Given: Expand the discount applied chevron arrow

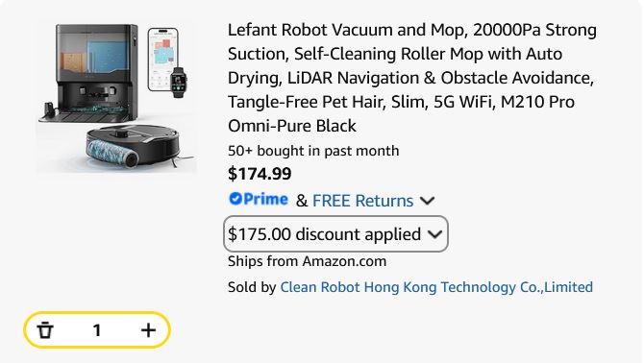Looking at the screenshot, I should tap(434, 234).
